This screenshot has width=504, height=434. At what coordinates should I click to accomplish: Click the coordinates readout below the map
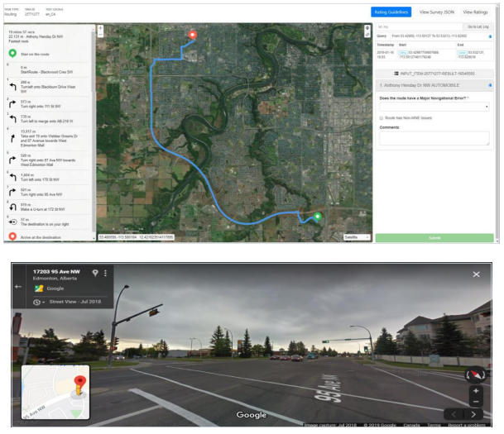(136, 237)
